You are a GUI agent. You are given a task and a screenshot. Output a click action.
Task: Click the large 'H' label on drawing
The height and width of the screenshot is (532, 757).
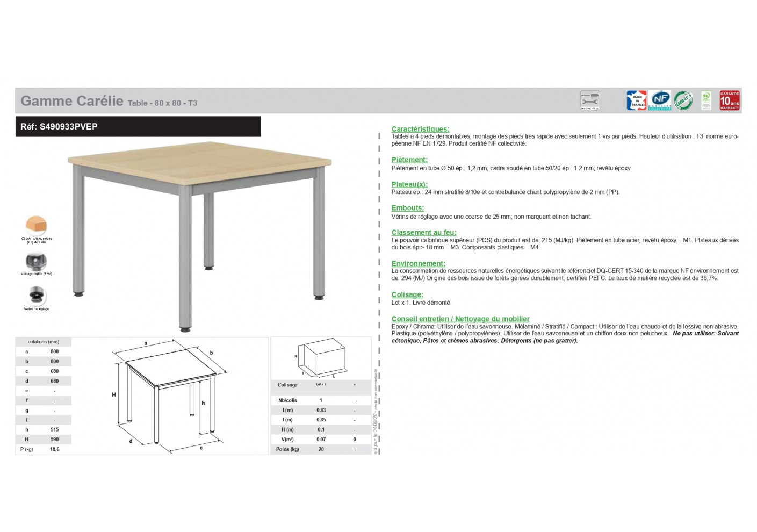114,395
